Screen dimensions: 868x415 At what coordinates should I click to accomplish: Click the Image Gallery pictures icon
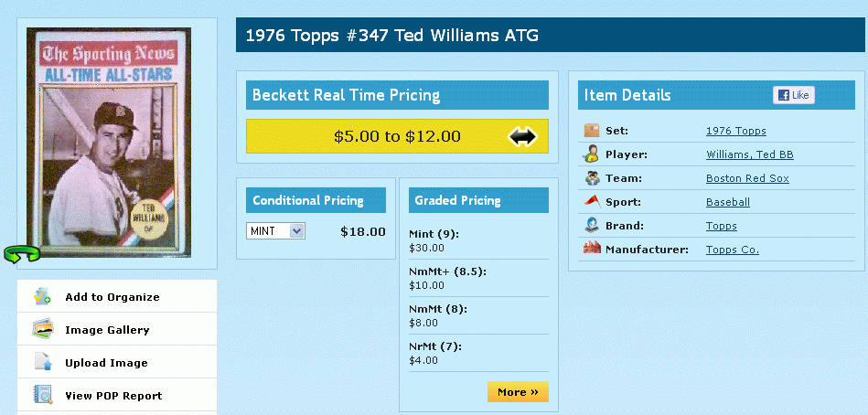point(43,329)
